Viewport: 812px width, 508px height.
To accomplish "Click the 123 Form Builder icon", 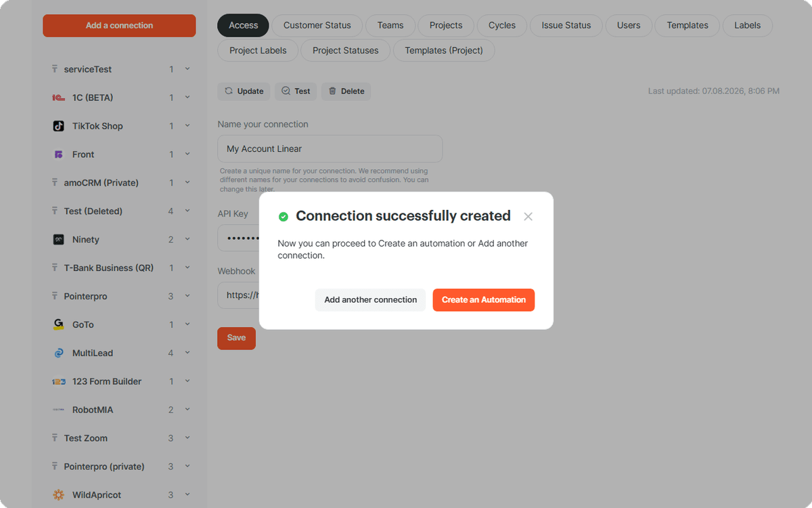I will 59,381.
